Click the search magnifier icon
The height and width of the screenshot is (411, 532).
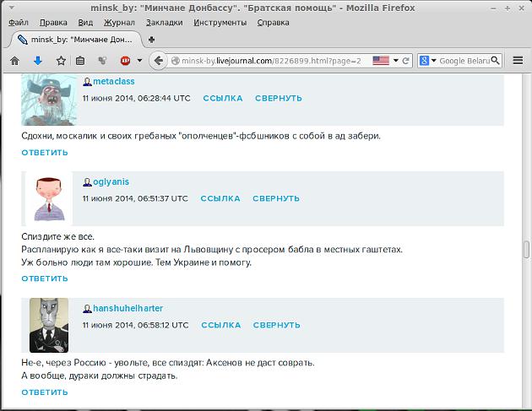click(495, 61)
